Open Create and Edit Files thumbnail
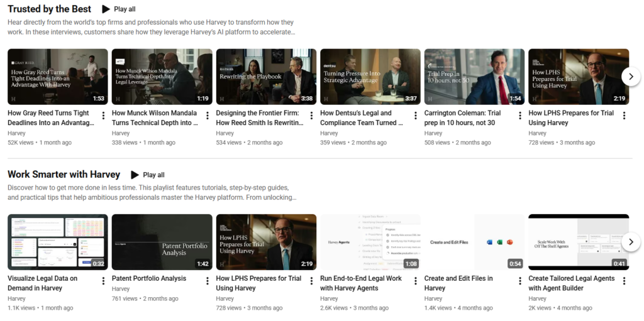This screenshot has width=644, height=321. click(474, 242)
